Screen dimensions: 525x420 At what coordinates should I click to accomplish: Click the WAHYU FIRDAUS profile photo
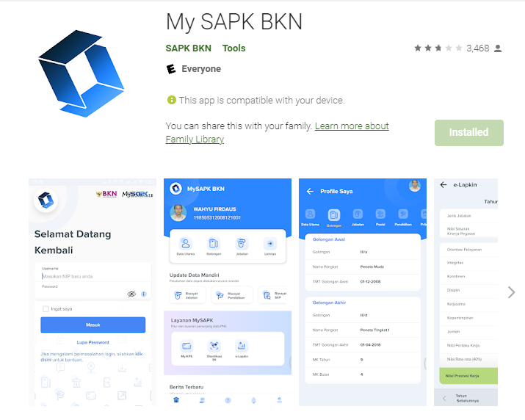click(x=178, y=213)
